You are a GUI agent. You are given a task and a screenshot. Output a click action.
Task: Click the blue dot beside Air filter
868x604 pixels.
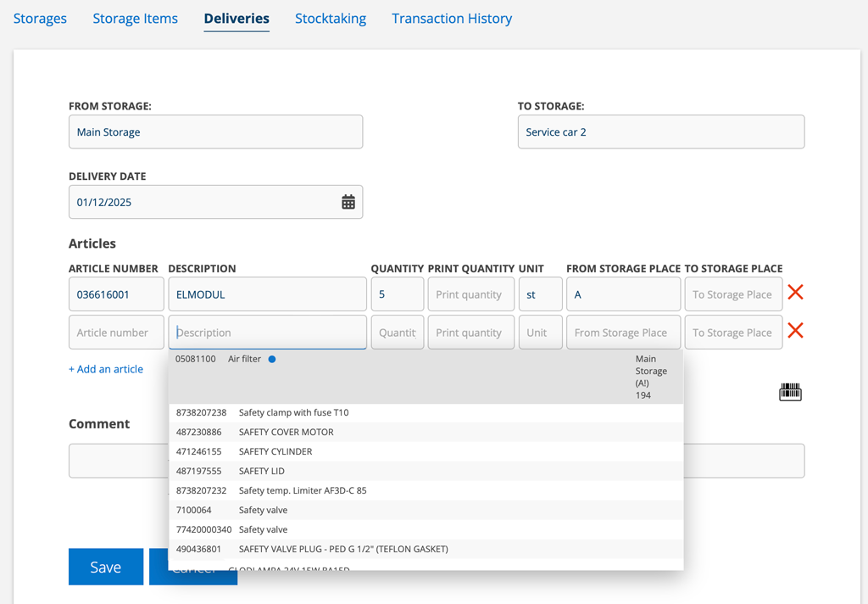(272, 360)
